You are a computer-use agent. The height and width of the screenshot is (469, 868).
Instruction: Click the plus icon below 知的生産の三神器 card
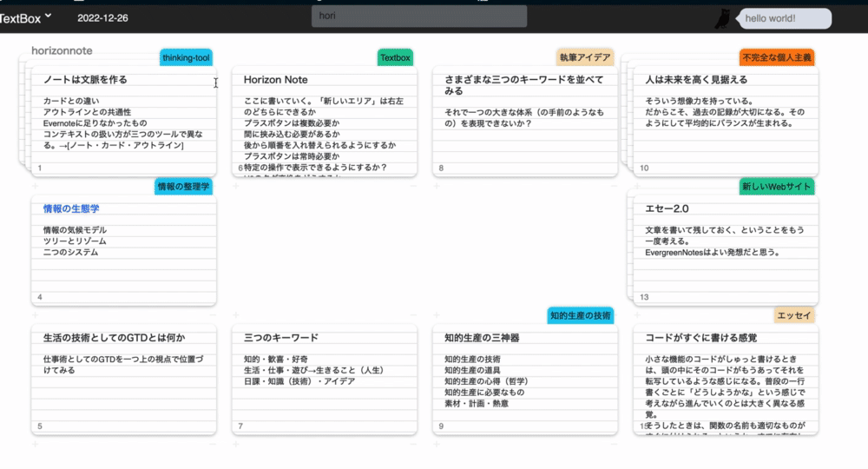click(x=437, y=444)
